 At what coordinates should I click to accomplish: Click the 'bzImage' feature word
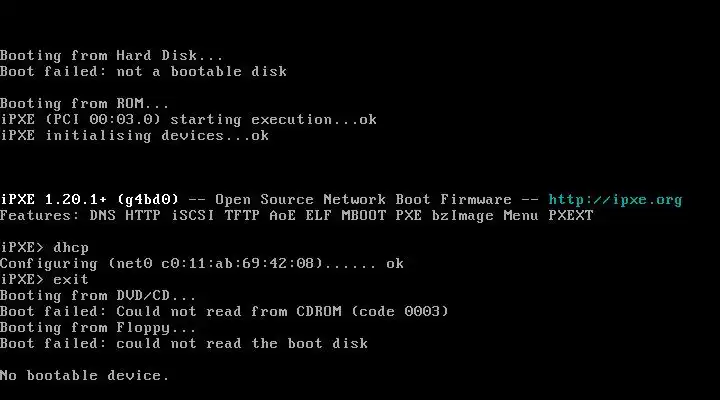click(x=462, y=216)
